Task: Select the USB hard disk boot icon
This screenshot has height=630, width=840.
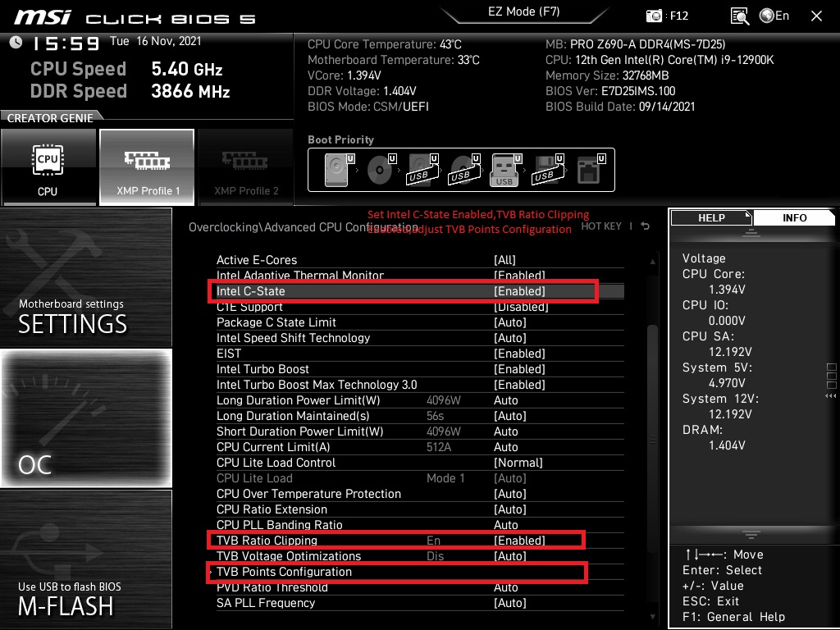Action: click(422, 169)
